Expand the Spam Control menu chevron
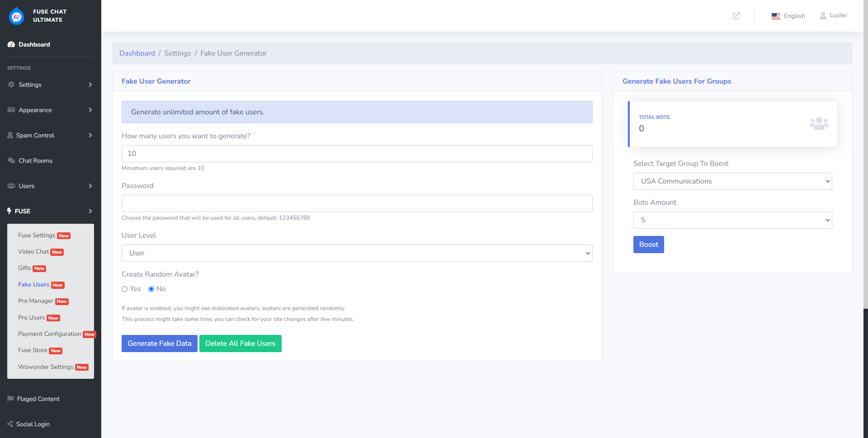Image resolution: width=868 pixels, height=438 pixels. (90, 135)
